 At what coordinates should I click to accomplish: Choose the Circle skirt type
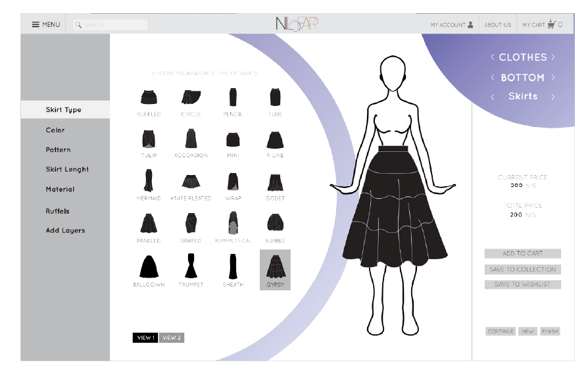coord(191,97)
